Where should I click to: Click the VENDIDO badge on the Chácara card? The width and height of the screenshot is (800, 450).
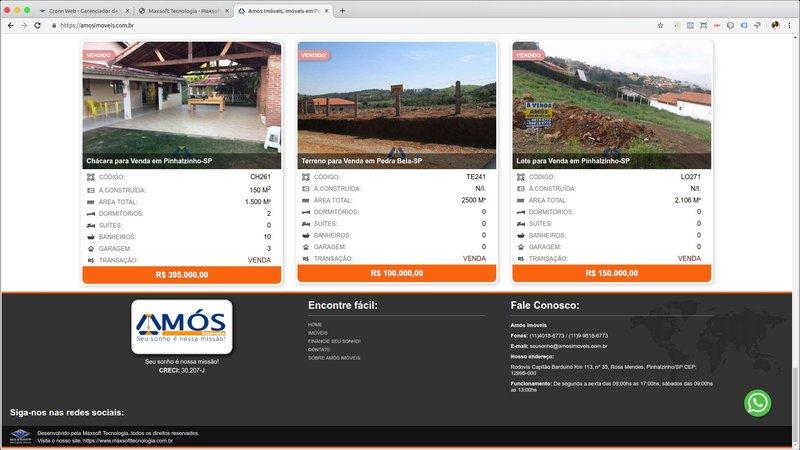[98, 55]
